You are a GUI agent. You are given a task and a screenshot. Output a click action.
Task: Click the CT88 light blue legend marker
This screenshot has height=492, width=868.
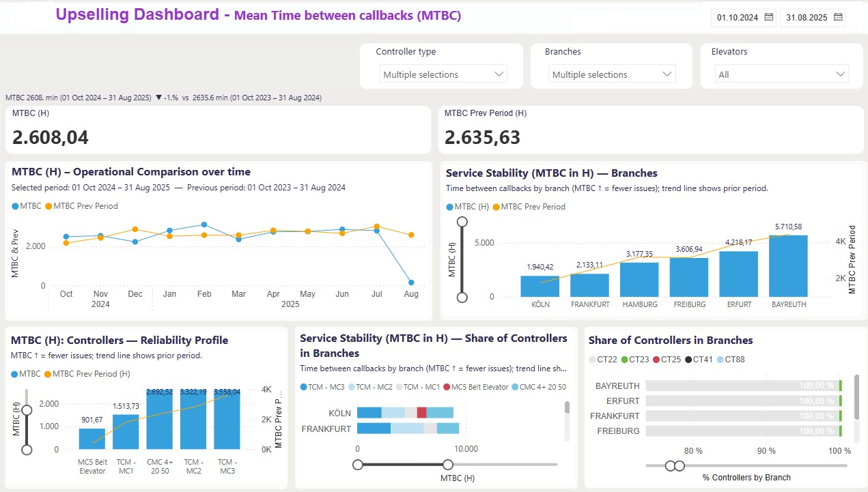click(720, 359)
